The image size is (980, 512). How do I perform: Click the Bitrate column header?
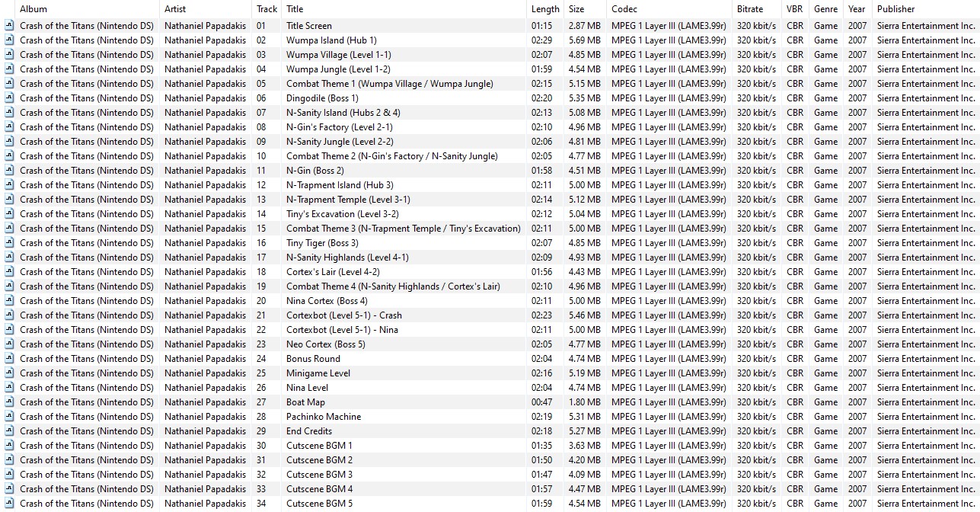(749, 9)
